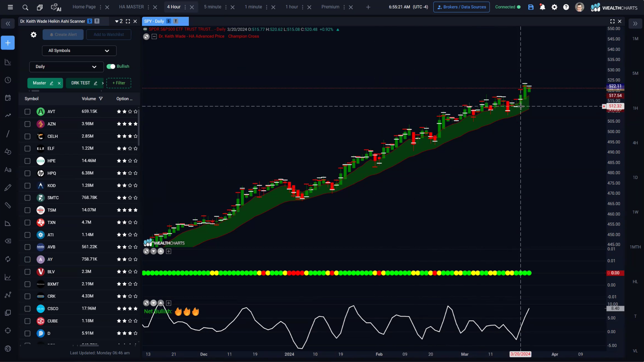This screenshot has width=644, height=362.
Task: Check the BLV symbol checkbox
Action: (28, 272)
